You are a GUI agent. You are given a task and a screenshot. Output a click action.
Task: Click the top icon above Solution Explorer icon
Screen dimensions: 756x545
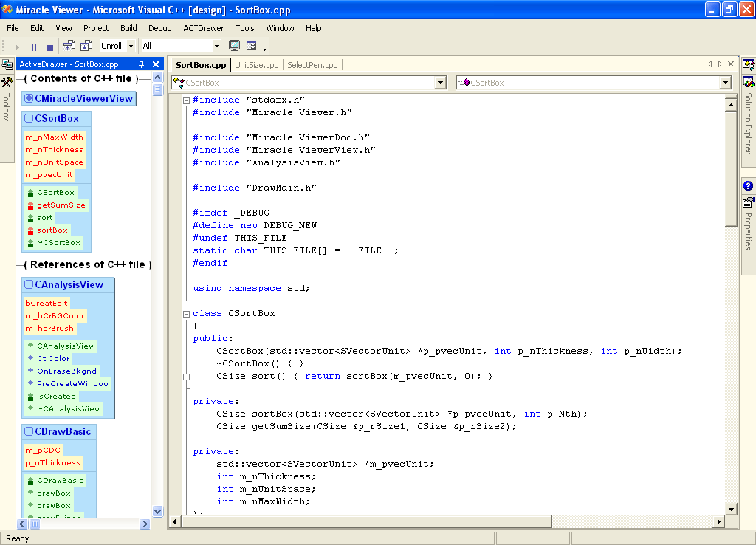tap(749, 65)
